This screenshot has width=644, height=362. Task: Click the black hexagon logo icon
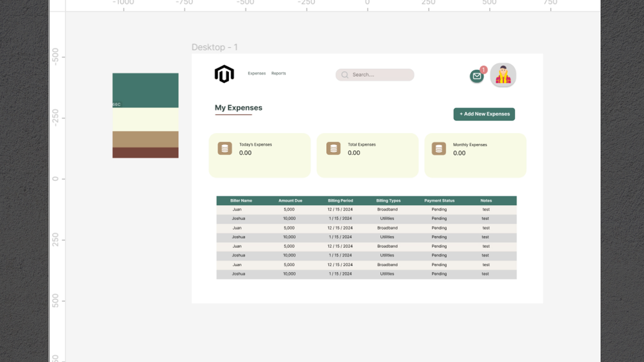click(224, 74)
